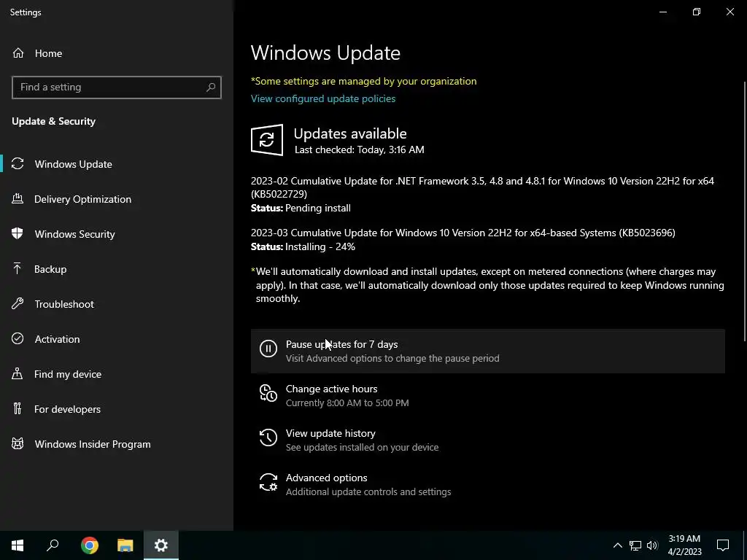Select Windows Update in the sidebar

[x=117, y=164]
